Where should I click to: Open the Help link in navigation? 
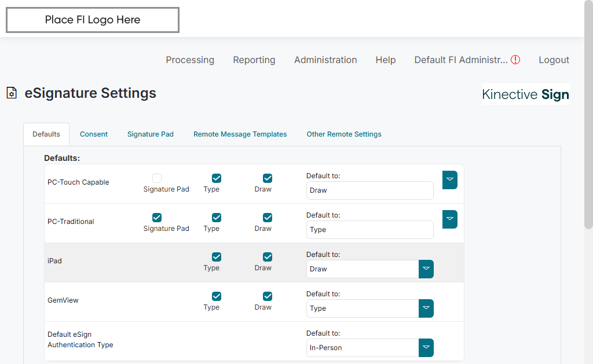pos(385,60)
